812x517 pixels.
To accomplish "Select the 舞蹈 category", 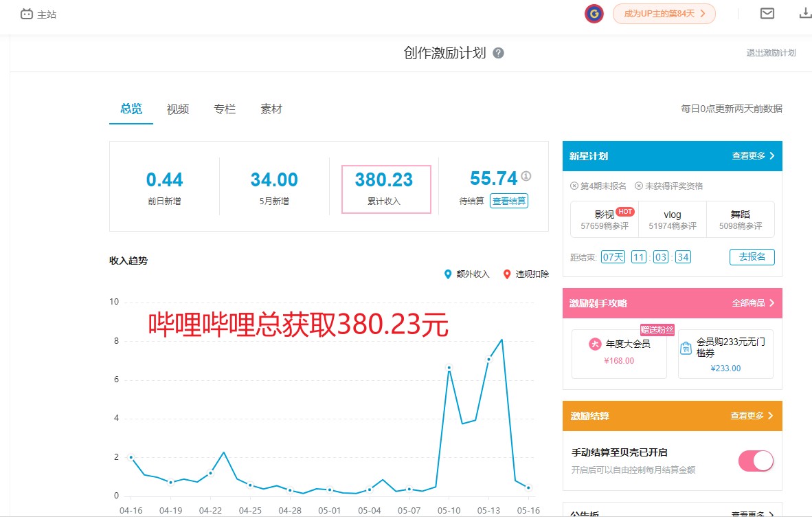I will click(741, 219).
